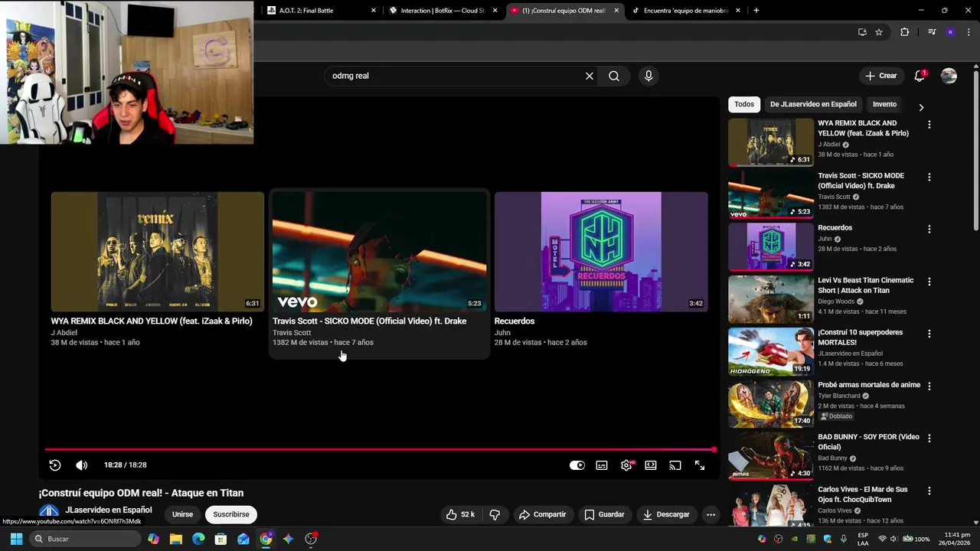Mute the video with the speaker icon
Screen dimensions: 980x551
coord(81,465)
